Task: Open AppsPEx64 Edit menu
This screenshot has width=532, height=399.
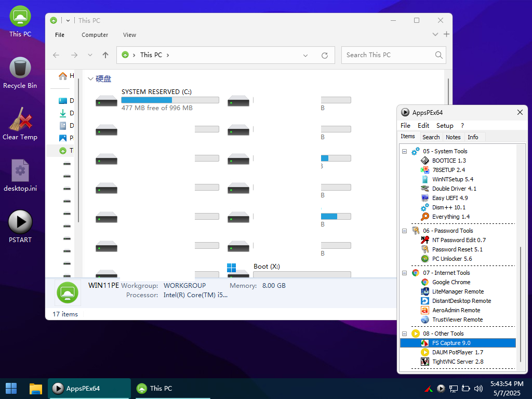Action: 423,126
